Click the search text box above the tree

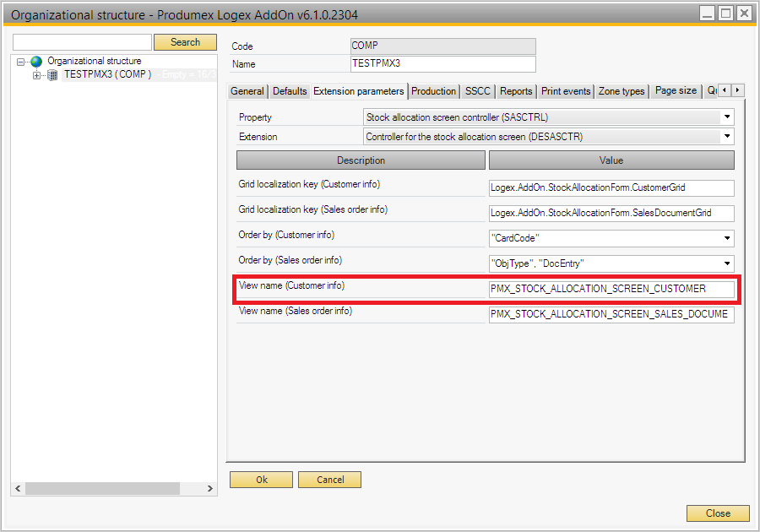82,42
